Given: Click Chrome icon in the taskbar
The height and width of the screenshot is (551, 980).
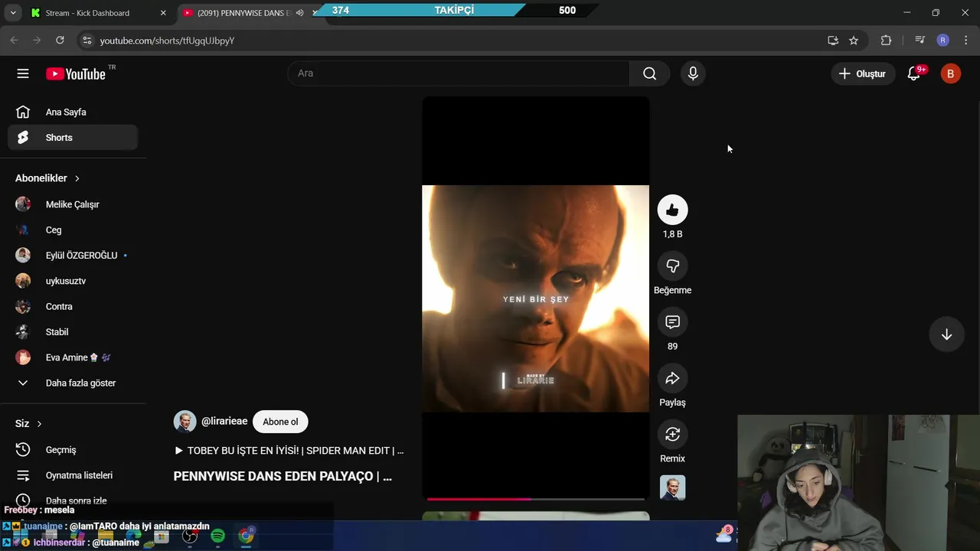Looking at the screenshot, I should 246,536.
